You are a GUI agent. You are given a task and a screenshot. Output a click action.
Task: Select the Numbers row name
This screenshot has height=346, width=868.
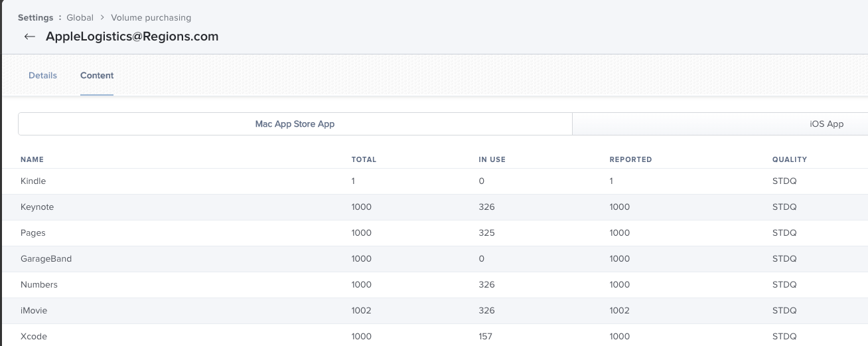pos(39,285)
